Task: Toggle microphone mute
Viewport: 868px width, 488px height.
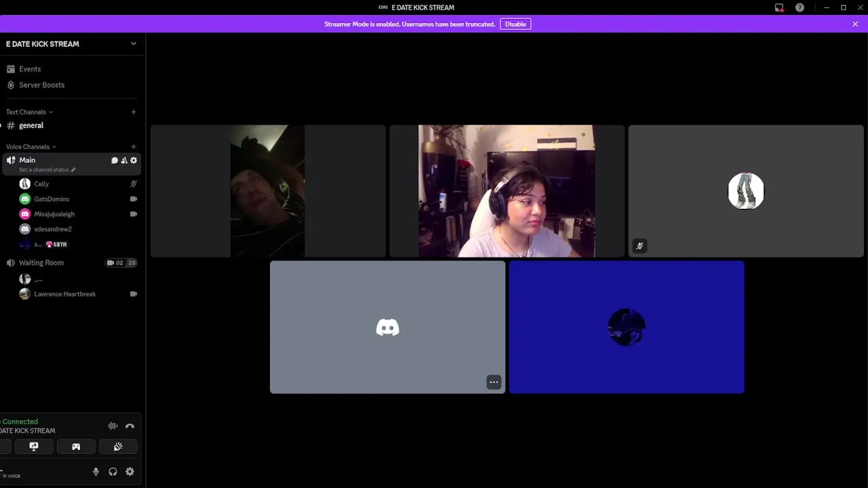Action: tap(96, 472)
